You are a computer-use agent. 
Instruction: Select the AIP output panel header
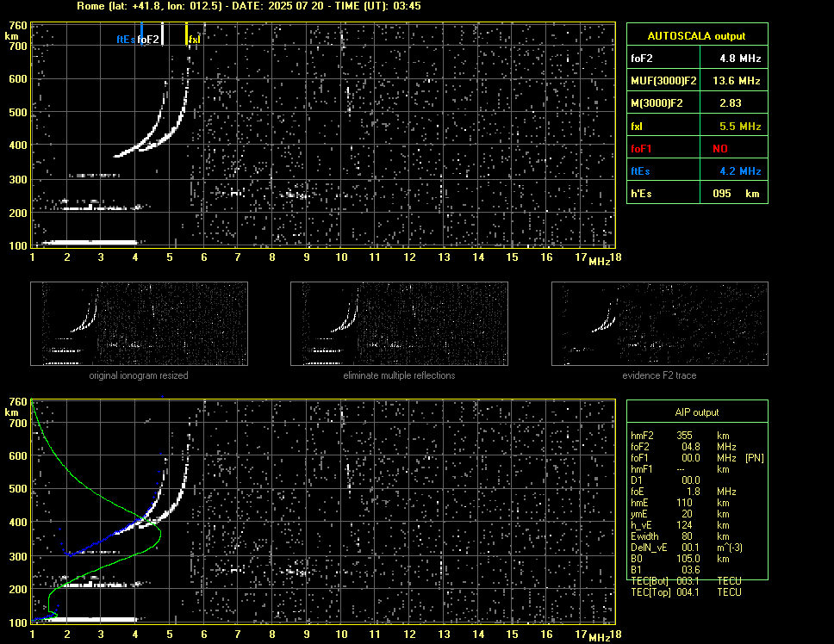click(x=697, y=412)
